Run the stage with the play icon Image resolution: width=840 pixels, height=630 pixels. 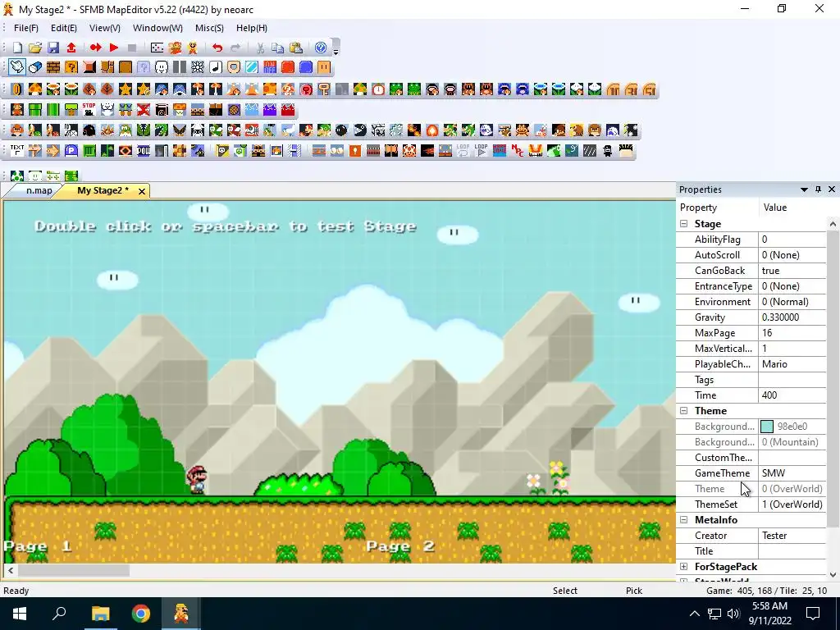(x=113, y=48)
